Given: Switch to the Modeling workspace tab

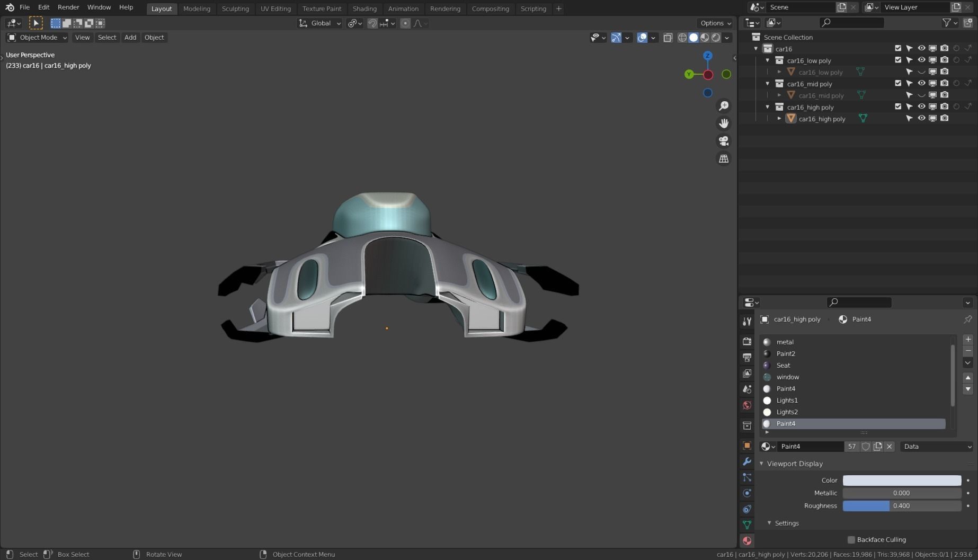Looking at the screenshot, I should pos(197,8).
